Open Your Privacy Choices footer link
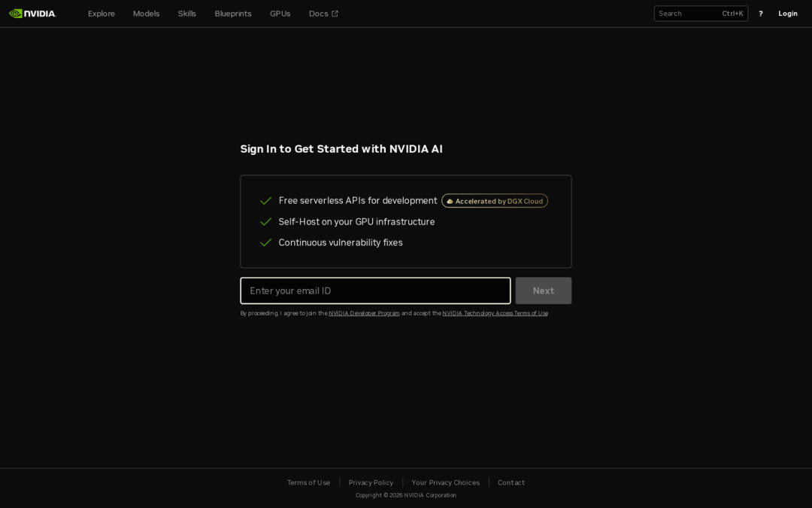This screenshot has width=812, height=508. point(445,482)
